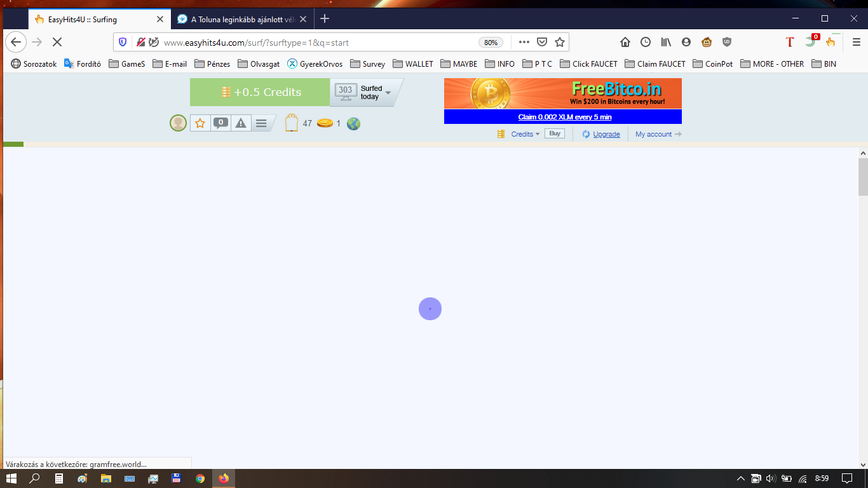
Task: Open the uBlock Origin shield icon
Action: [727, 42]
